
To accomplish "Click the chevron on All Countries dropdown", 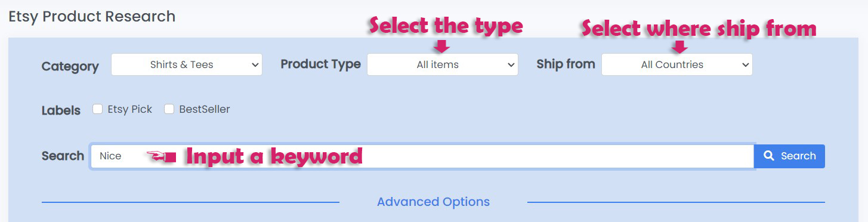I will [745, 64].
